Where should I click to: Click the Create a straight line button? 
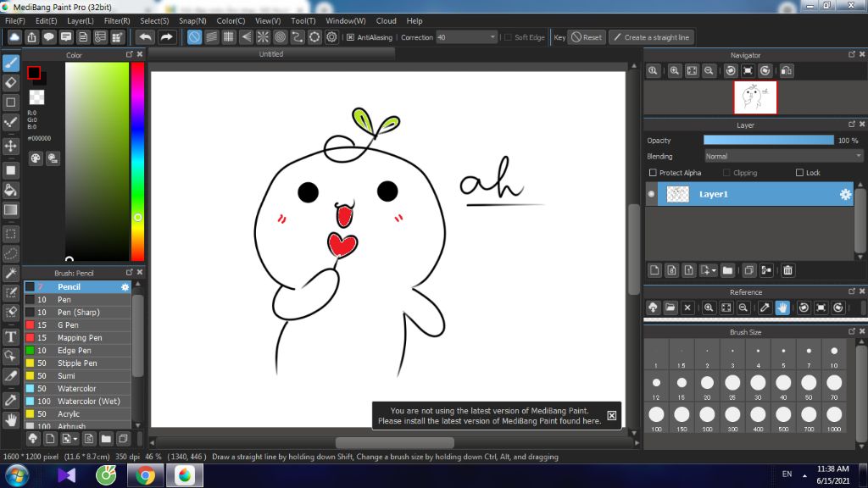(x=651, y=37)
